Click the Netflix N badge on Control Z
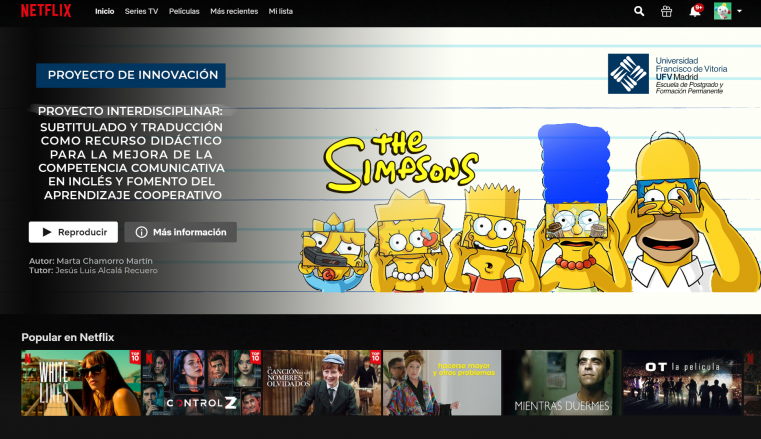761x439 pixels. [x=149, y=359]
